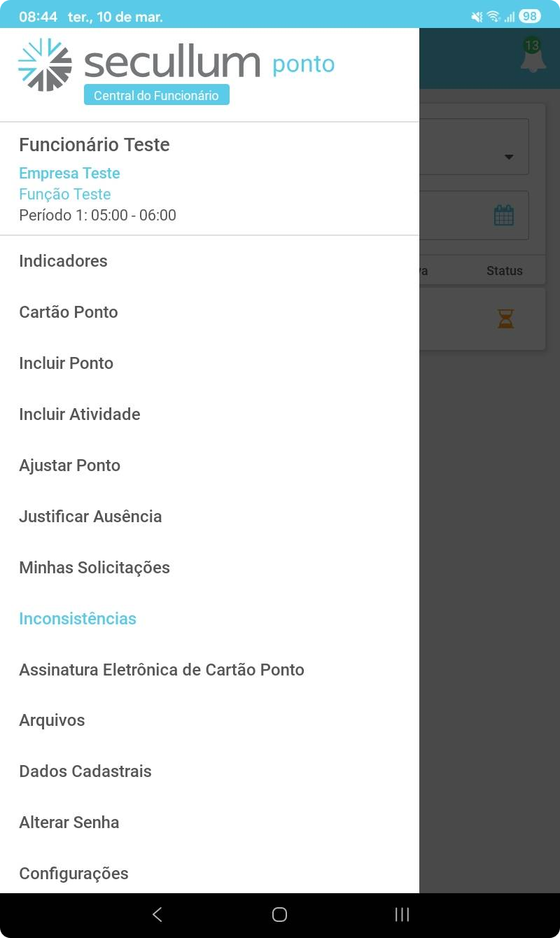Image resolution: width=560 pixels, height=938 pixels.
Task: Select Incluir Ponto in the drawer
Action: 66,363
